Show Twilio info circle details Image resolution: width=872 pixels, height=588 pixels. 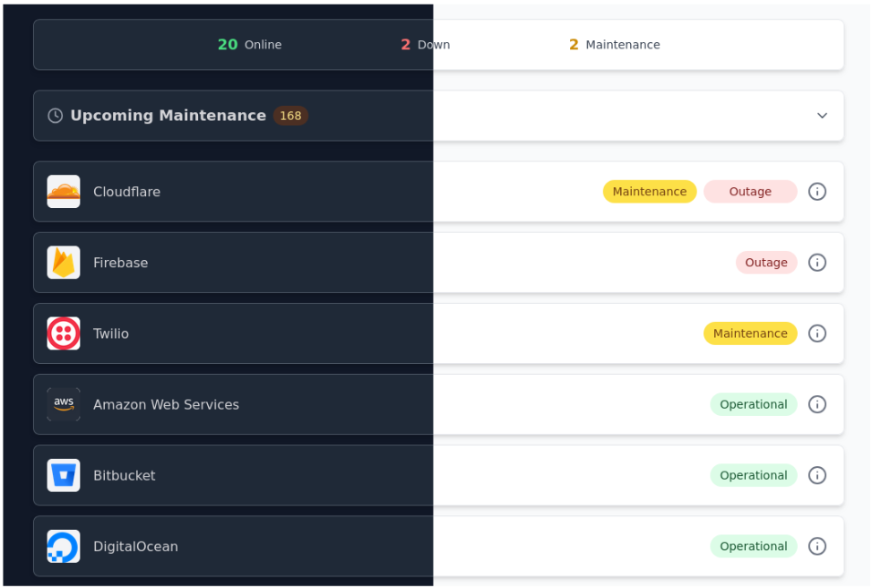[x=817, y=333]
